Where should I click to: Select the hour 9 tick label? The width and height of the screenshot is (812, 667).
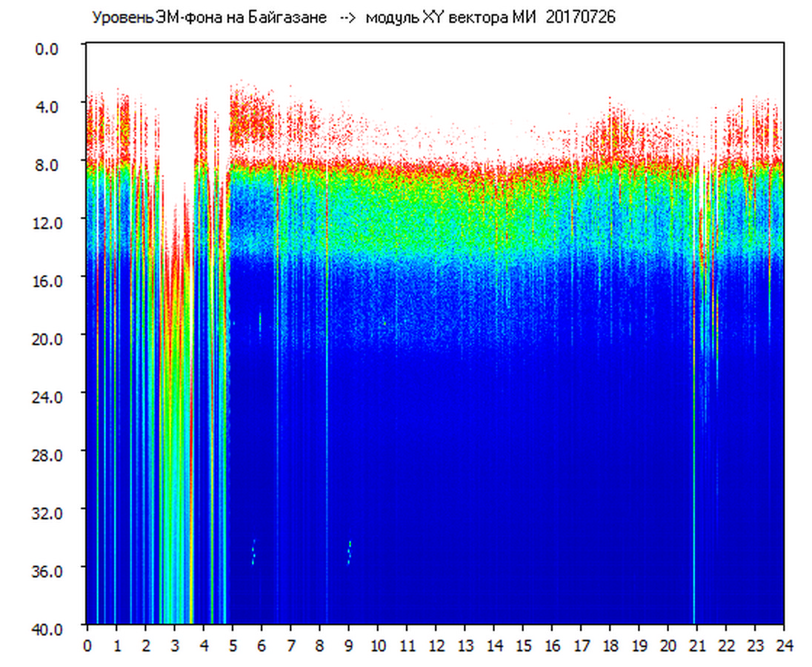pyautogui.click(x=349, y=645)
